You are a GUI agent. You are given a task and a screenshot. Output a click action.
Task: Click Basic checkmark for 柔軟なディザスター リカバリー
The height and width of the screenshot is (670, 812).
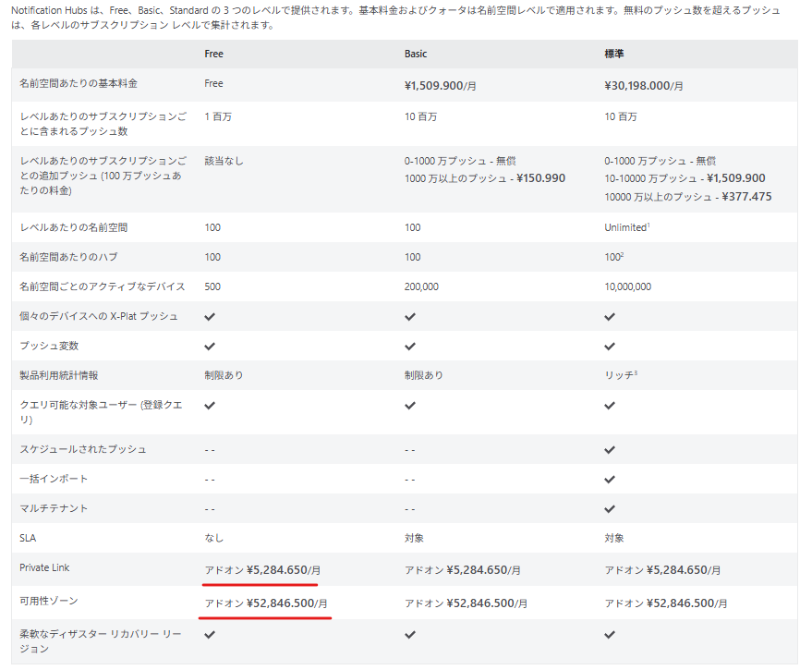pyautogui.click(x=410, y=635)
